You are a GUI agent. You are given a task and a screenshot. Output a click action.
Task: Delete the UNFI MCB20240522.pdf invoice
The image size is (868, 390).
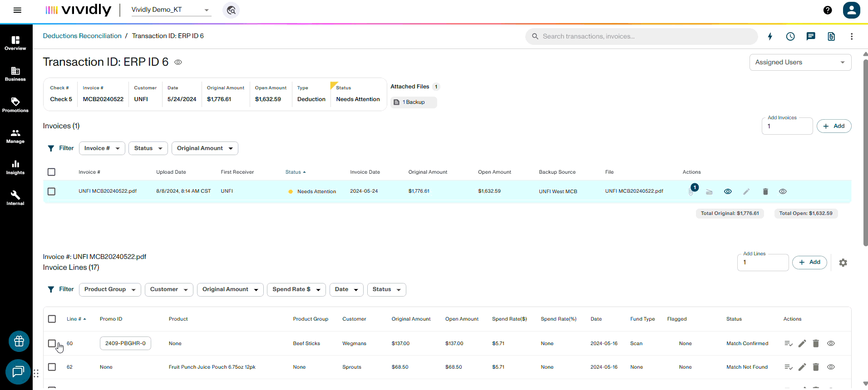[x=765, y=191]
